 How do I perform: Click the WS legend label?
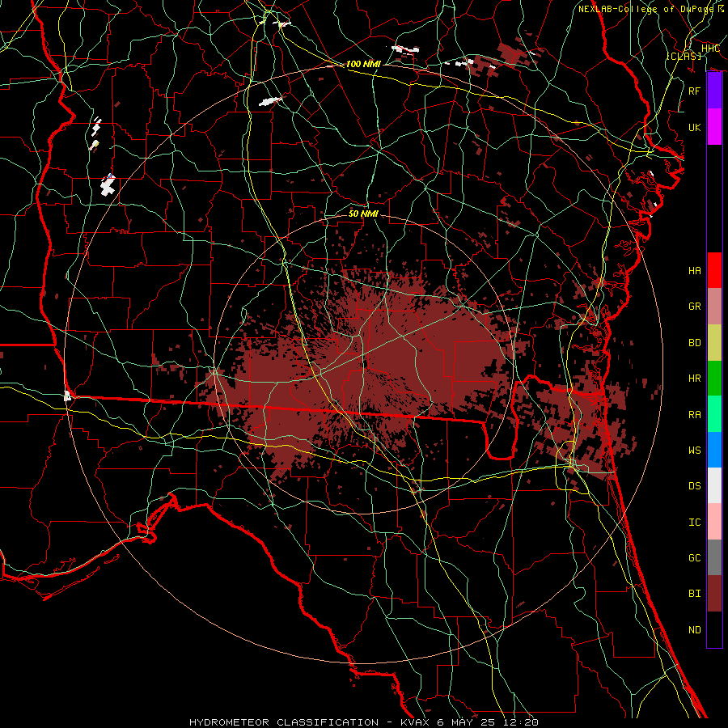(694, 450)
